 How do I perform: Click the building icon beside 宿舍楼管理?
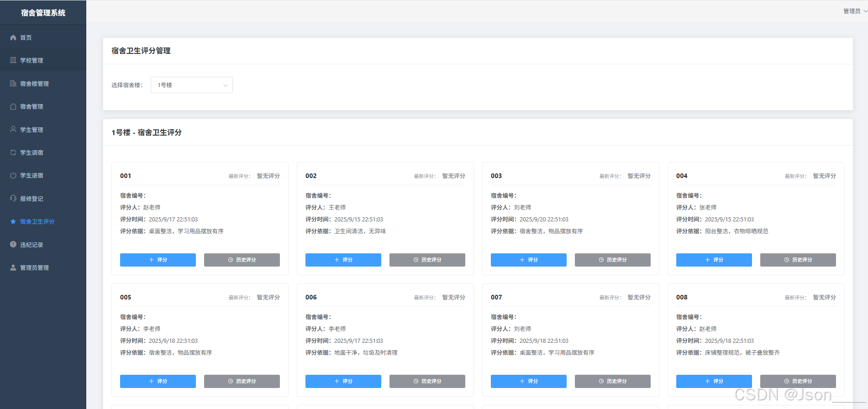click(x=13, y=84)
